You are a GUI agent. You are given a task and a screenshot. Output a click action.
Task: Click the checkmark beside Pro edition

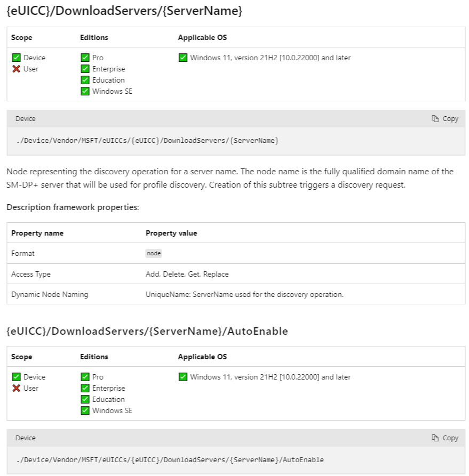click(84, 58)
